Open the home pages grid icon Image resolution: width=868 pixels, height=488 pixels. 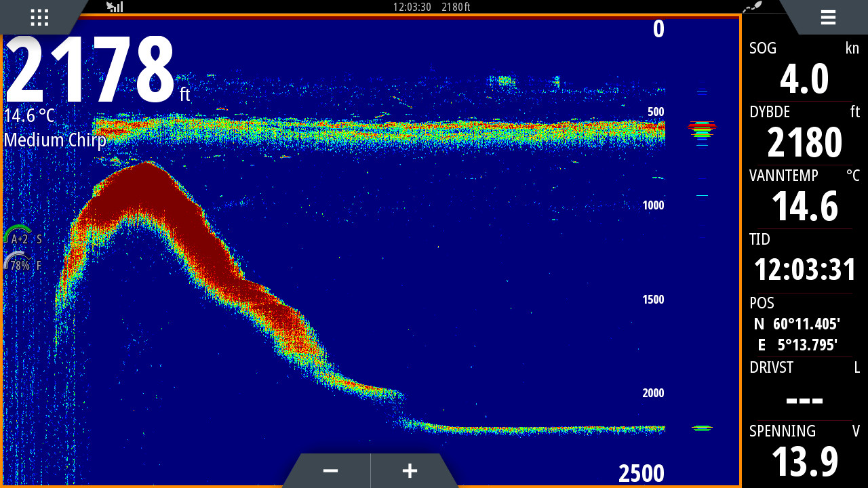[39, 18]
